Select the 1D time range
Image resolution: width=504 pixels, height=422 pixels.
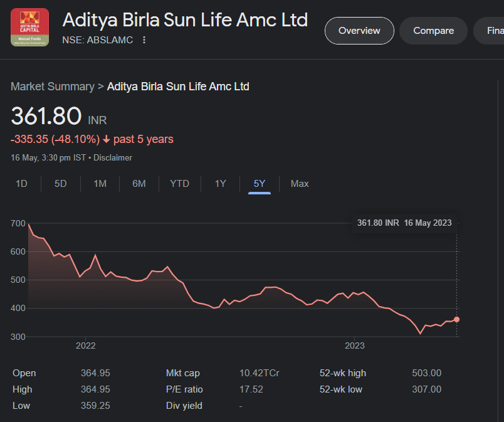pos(21,184)
